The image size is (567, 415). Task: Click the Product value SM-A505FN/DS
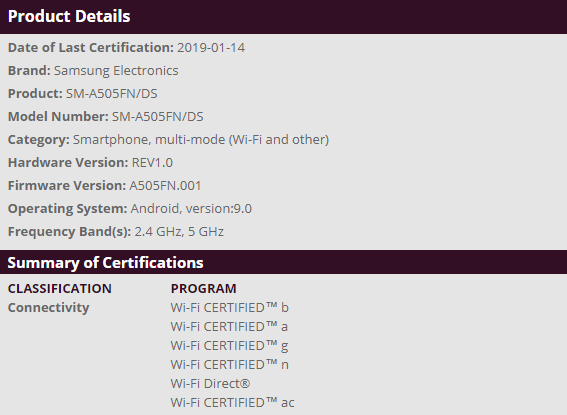(111, 94)
